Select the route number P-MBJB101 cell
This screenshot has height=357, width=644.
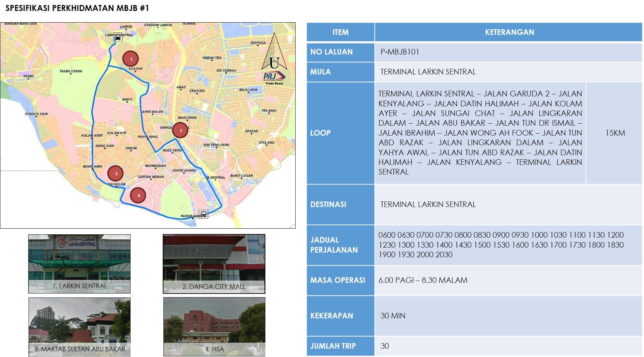click(x=400, y=52)
